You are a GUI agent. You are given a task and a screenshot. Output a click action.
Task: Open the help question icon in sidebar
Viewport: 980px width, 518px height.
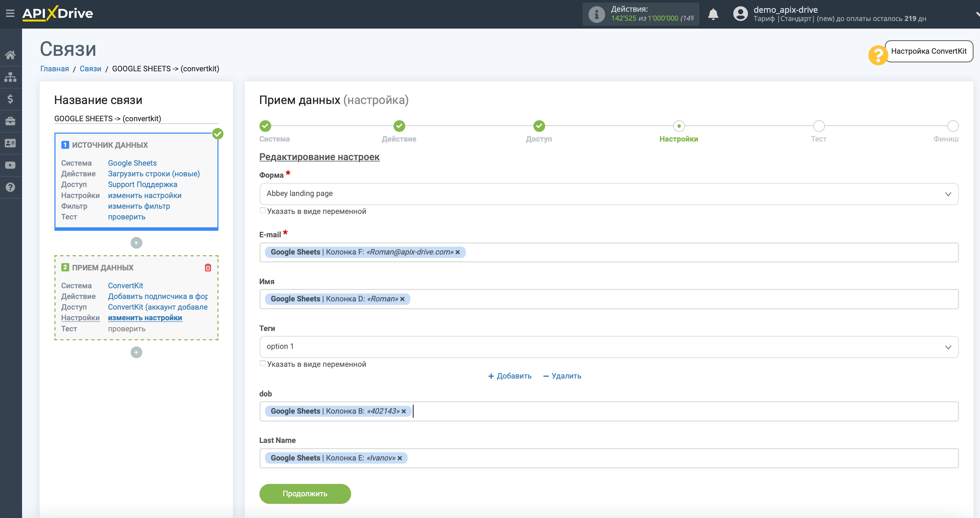click(10, 187)
